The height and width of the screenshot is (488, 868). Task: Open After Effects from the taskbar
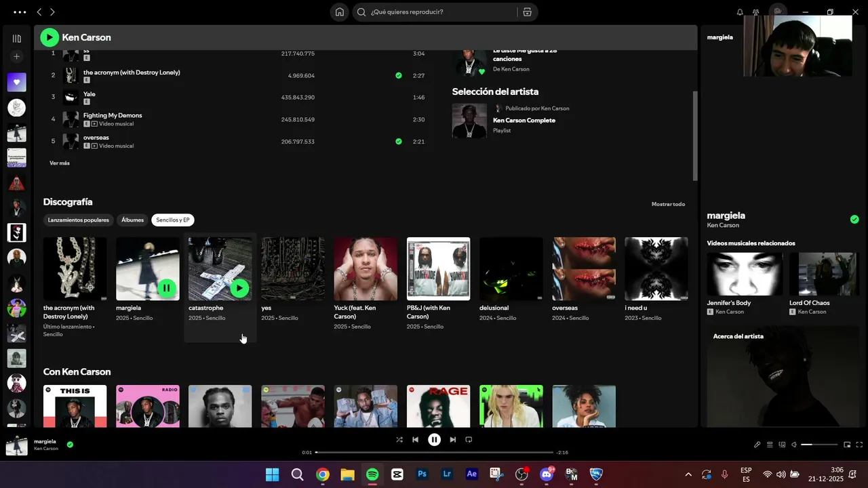[x=472, y=474]
